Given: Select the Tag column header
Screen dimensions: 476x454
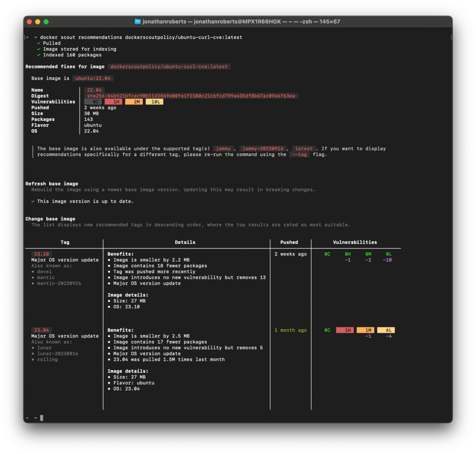Looking at the screenshot, I should click(x=65, y=242).
